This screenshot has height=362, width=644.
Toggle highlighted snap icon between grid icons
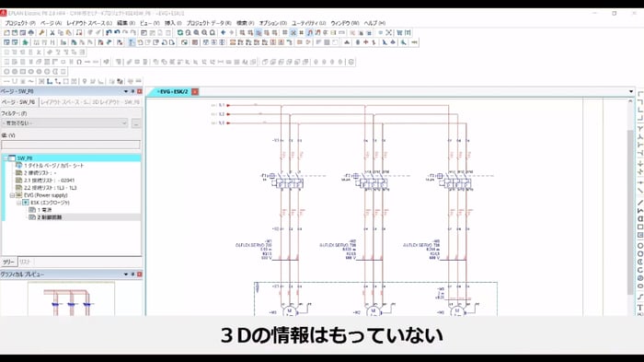(293, 32)
